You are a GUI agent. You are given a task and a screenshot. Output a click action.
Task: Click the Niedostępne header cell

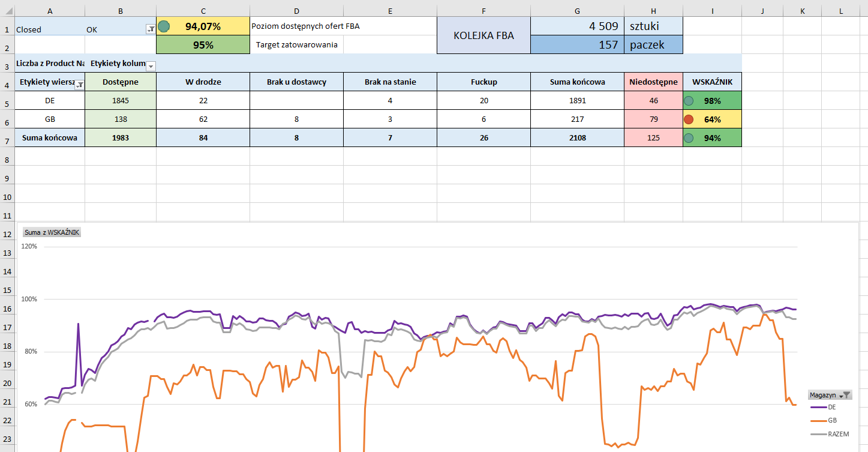click(x=653, y=82)
